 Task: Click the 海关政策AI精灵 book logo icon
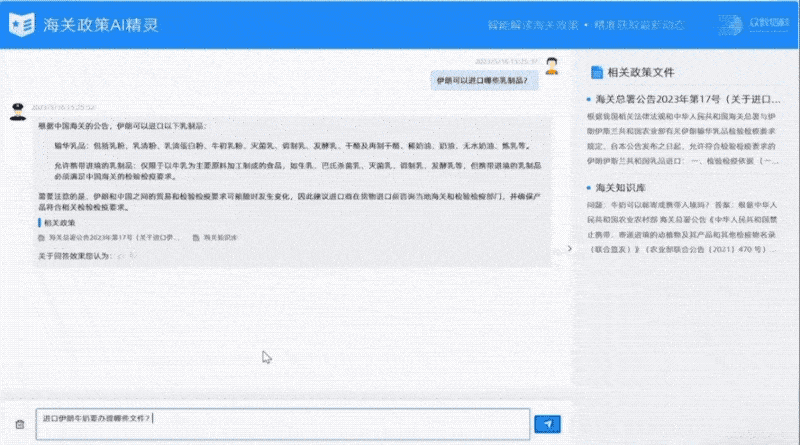[x=22, y=24]
